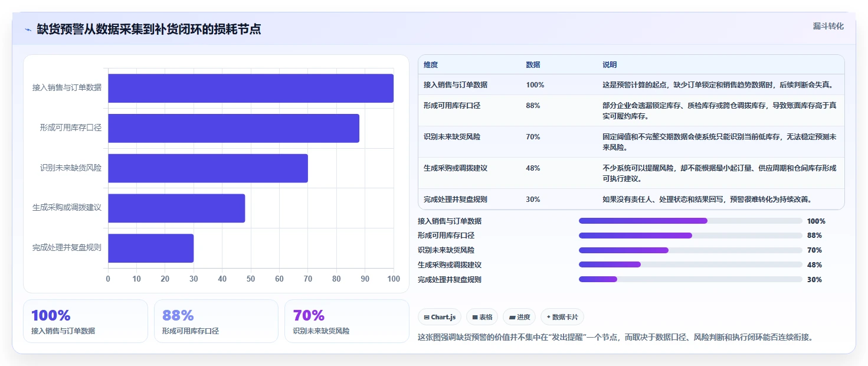Click the 完成处理并复盘规则 bar in the chart

[x=150, y=248]
